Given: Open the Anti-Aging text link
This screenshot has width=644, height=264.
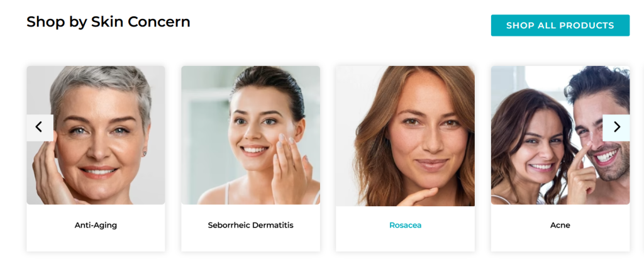Looking at the screenshot, I should (x=96, y=226).
